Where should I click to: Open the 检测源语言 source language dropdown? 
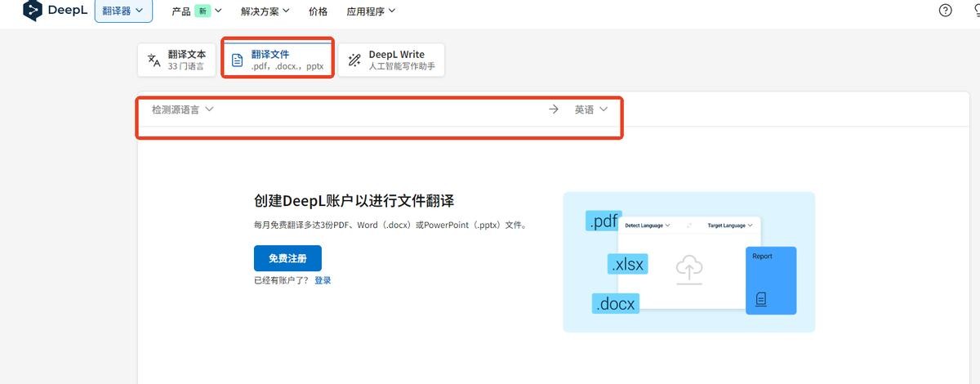click(182, 109)
